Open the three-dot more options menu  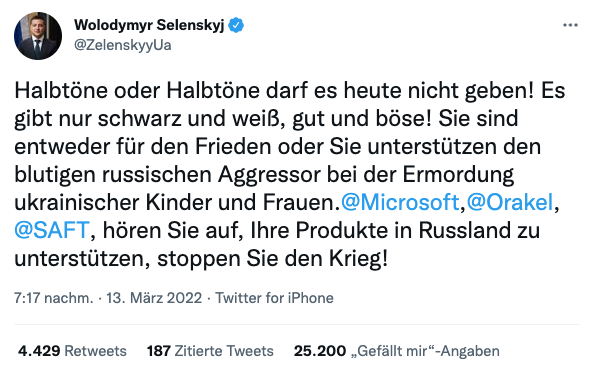[570, 25]
